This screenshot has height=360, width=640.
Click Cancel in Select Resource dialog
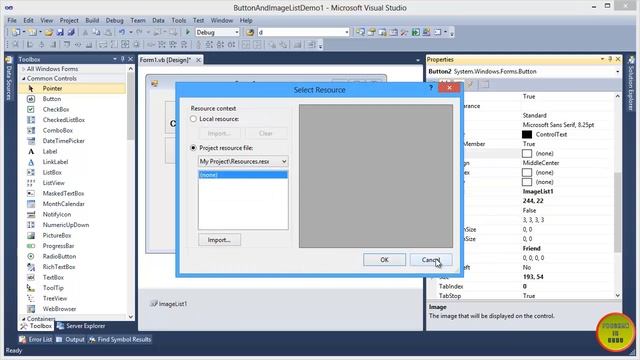pos(431,260)
